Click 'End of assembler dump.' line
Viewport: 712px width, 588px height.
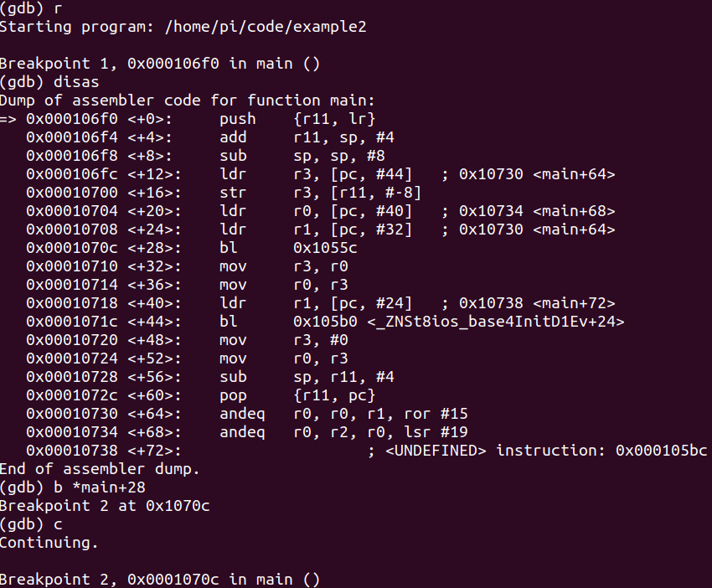tap(100, 469)
